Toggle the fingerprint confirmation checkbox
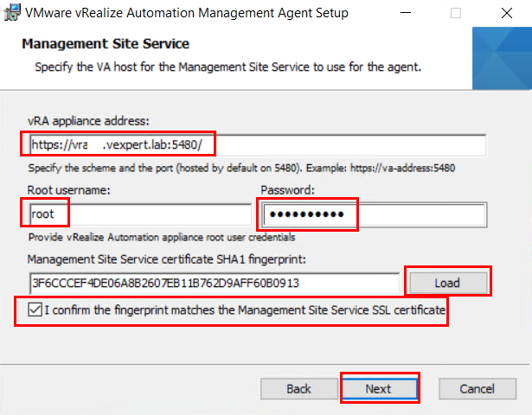The image size is (532, 415). coord(35,310)
